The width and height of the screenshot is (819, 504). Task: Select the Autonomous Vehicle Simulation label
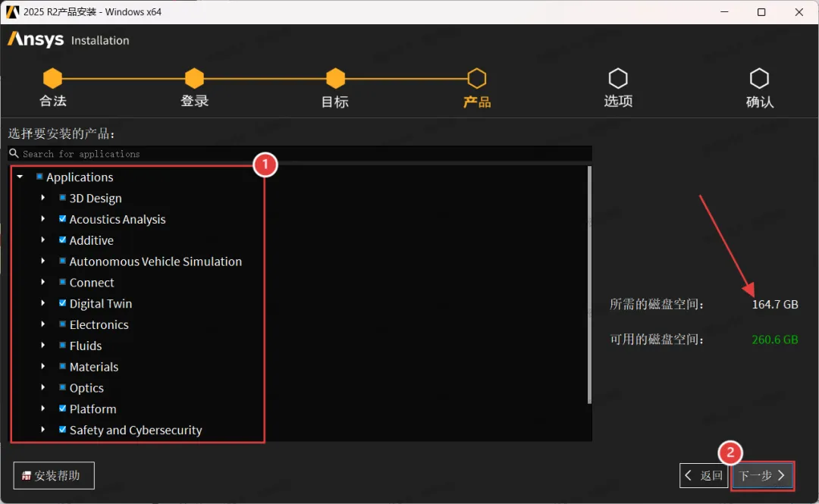point(155,261)
